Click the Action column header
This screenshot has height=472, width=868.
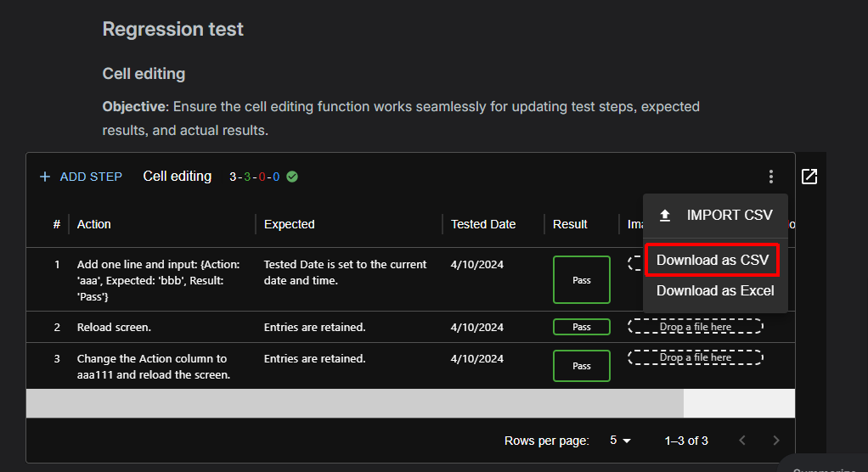[x=94, y=224]
